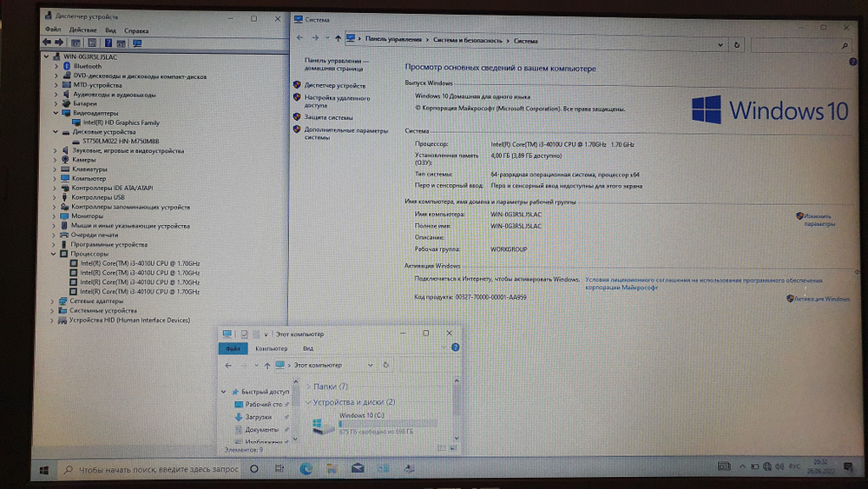Click back arrow in This PC explorer
Image resolution: width=868 pixels, height=489 pixels.
228,366
